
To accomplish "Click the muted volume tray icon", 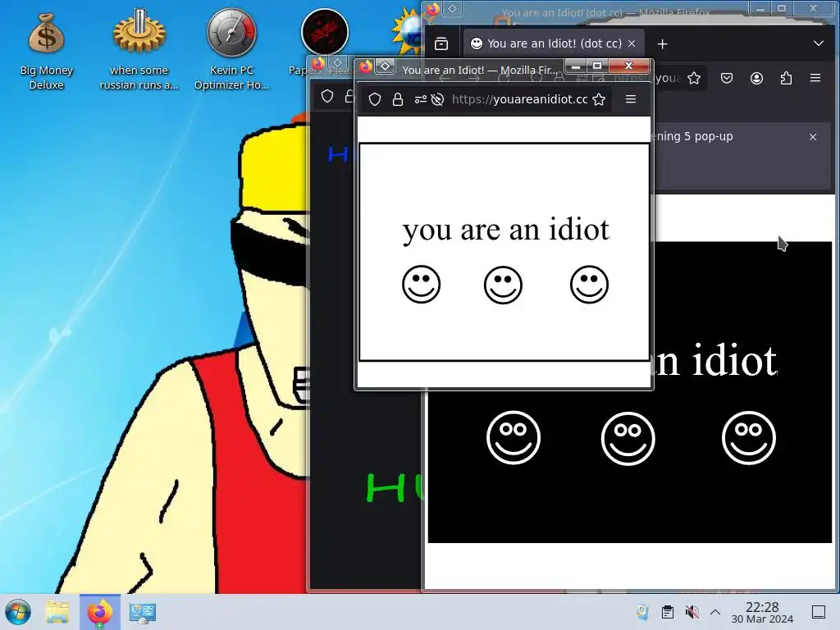I will (692, 612).
